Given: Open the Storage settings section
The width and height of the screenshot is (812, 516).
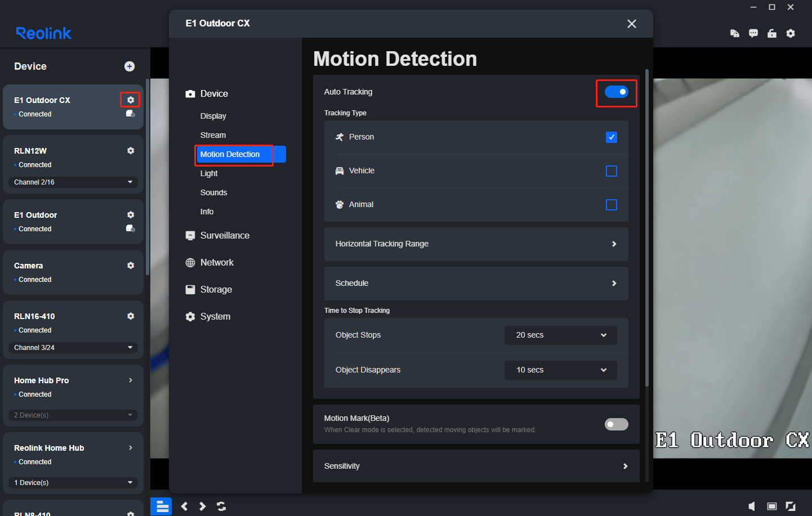Looking at the screenshot, I should click(209, 290).
